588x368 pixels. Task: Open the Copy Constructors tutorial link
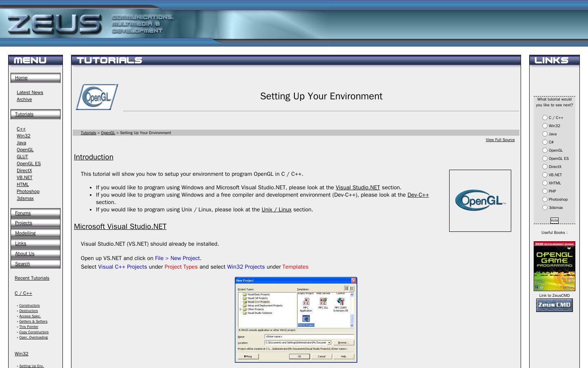34,332
